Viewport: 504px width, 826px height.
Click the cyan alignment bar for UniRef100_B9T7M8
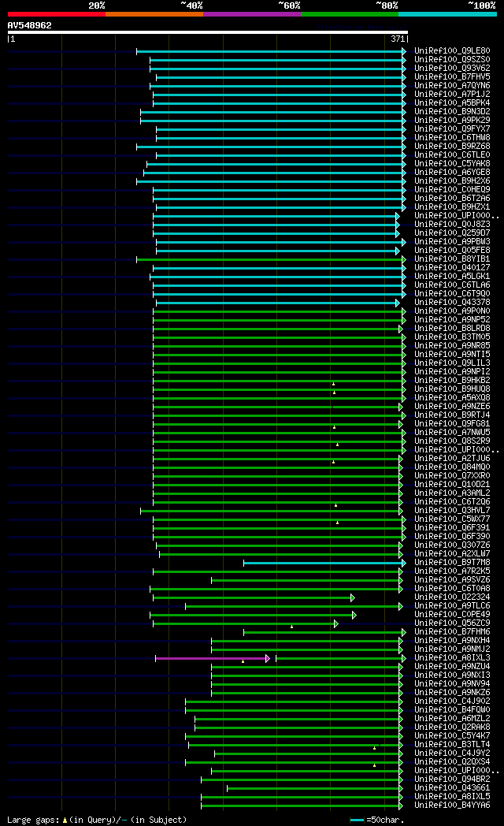pyautogui.click(x=324, y=563)
